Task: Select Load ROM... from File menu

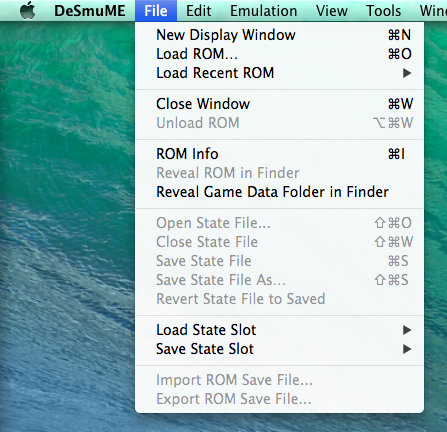Action: click(279, 54)
